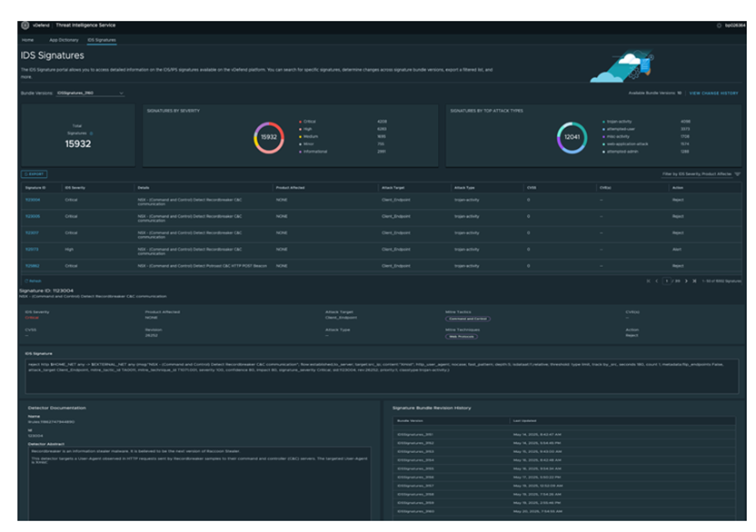The image size is (756, 532).
Task: Open signature ID 1123004 link in table
Action: pos(33,199)
